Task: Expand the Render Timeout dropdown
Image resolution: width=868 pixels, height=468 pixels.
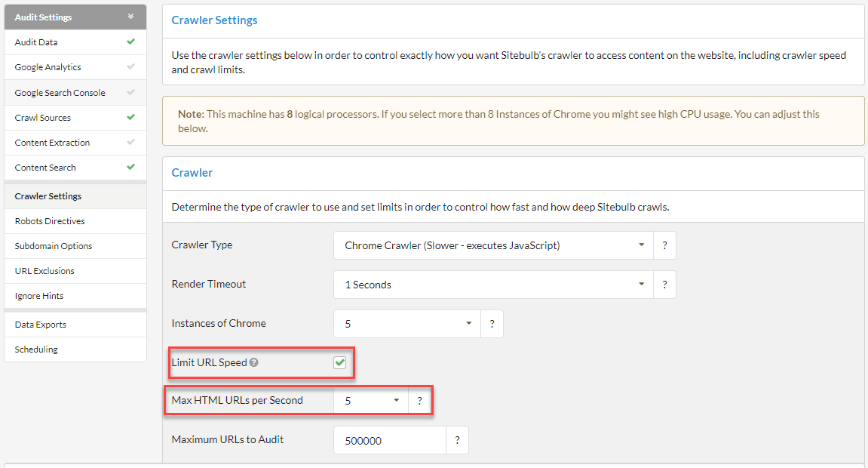Action: point(493,285)
